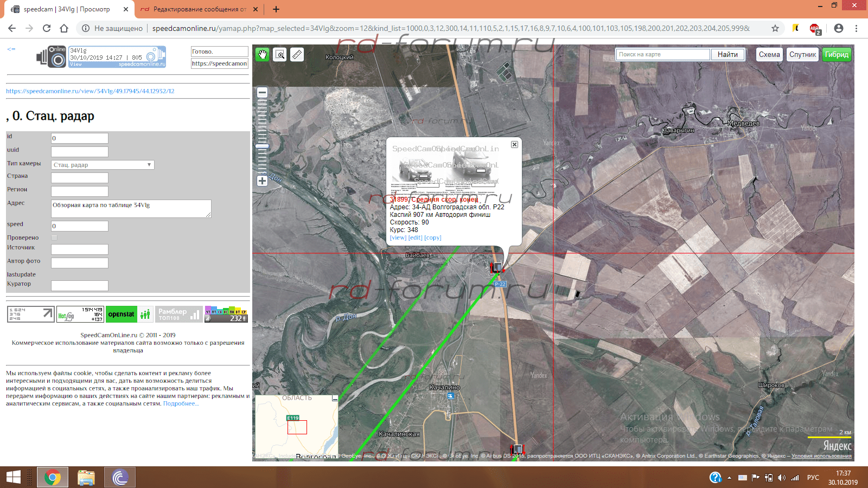Click the Яндекс logo on map
This screenshot has height=488, width=868.
tap(837, 446)
